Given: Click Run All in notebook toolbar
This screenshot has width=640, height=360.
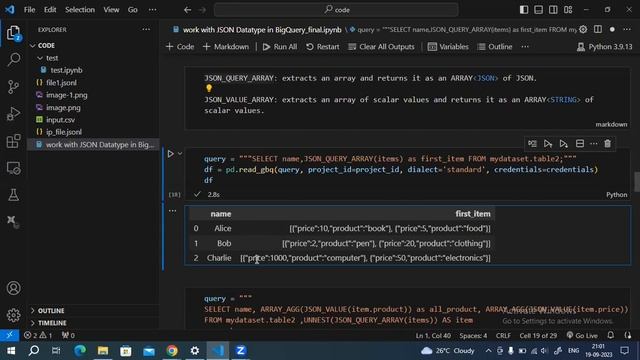Looking at the screenshot, I should [280, 47].
